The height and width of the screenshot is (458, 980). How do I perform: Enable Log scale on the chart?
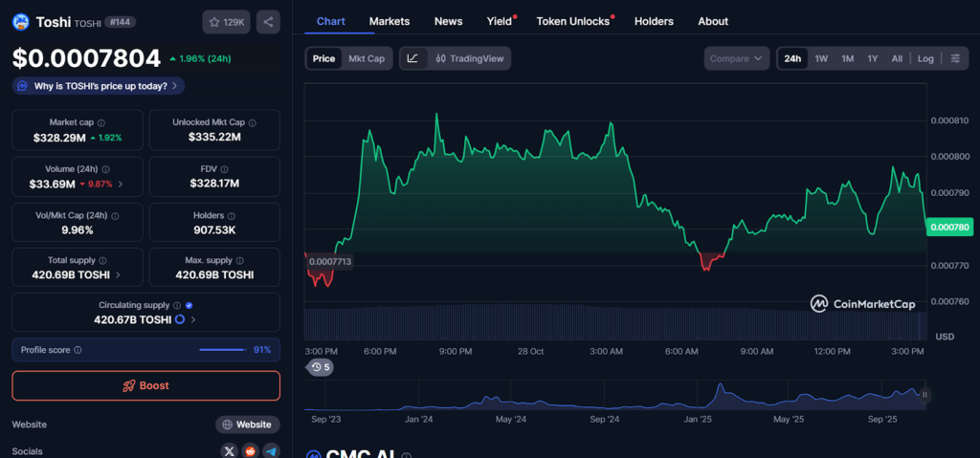(925, 58)
